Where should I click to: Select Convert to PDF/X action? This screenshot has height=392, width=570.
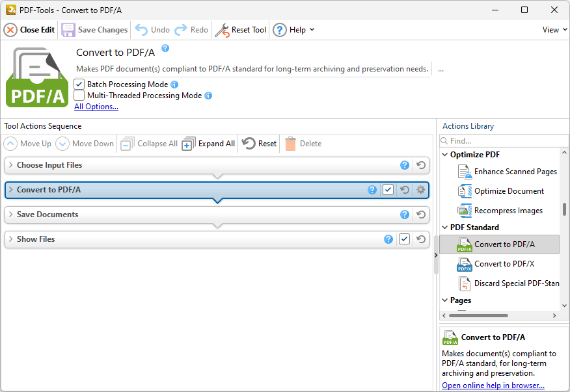[496, 264]
